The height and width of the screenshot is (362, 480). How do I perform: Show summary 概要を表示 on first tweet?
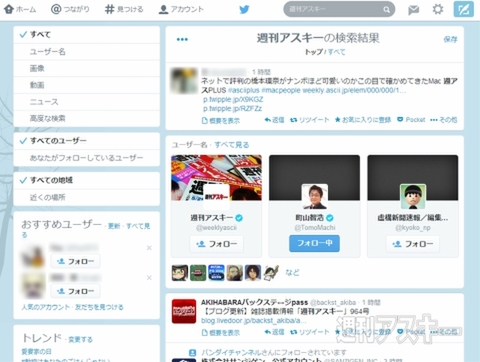coord(221,121)
